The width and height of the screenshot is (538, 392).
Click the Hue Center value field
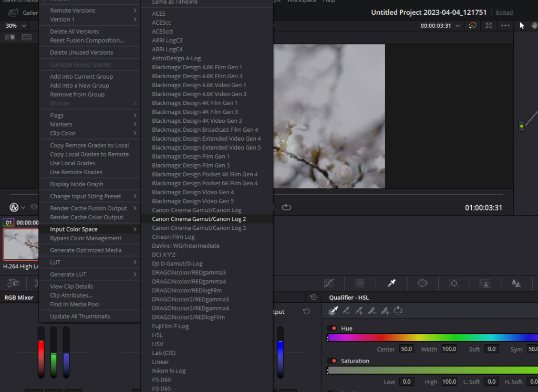coord(407,349)
